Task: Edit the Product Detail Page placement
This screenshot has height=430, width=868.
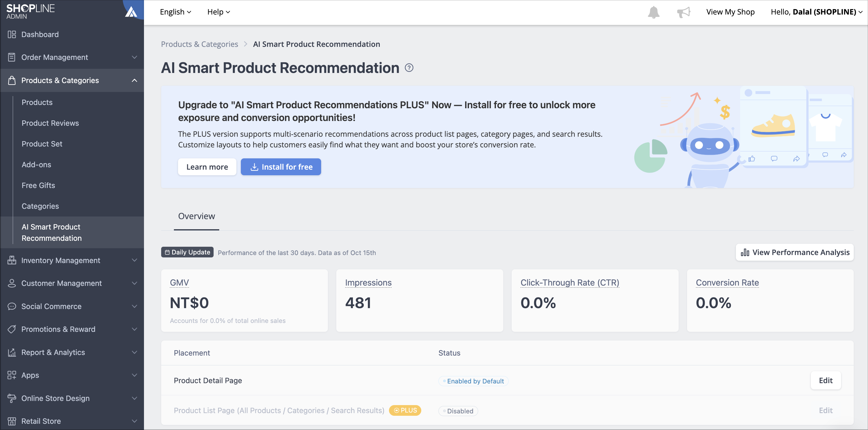Action: [x=826, y=381]
